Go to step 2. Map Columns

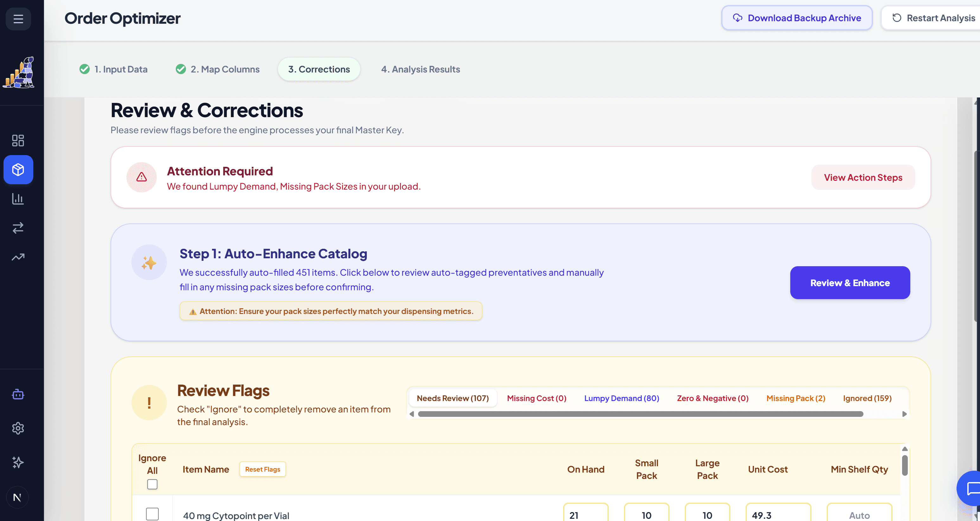[x=218, y=69]
